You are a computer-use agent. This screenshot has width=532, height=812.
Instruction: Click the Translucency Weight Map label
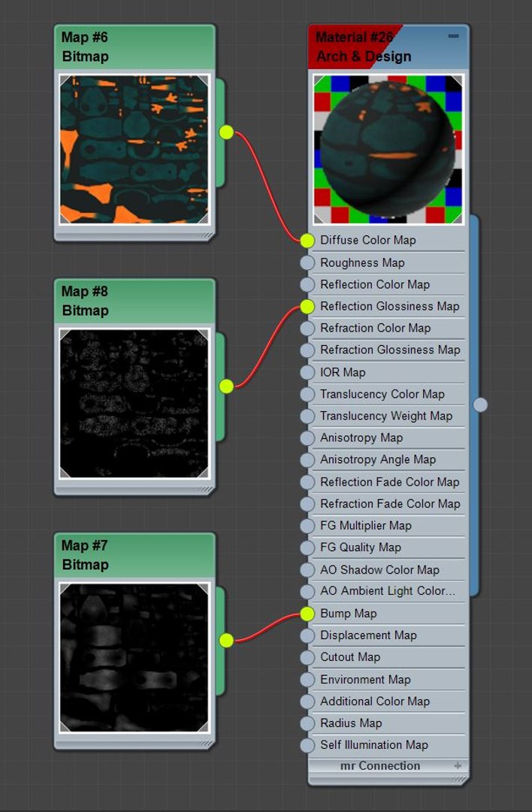(x=386, y=416)
